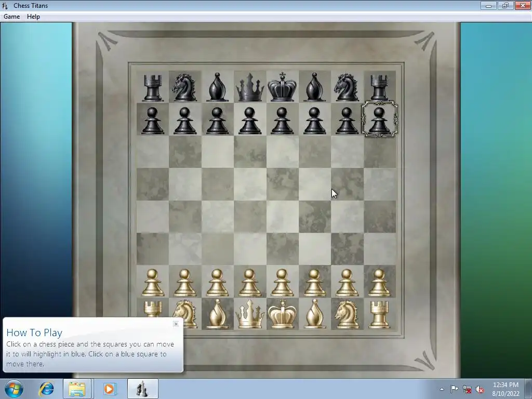532x399 pixels.
Task: Open Windows Explorer from the taskbar
Action: [x=77, y=389]
